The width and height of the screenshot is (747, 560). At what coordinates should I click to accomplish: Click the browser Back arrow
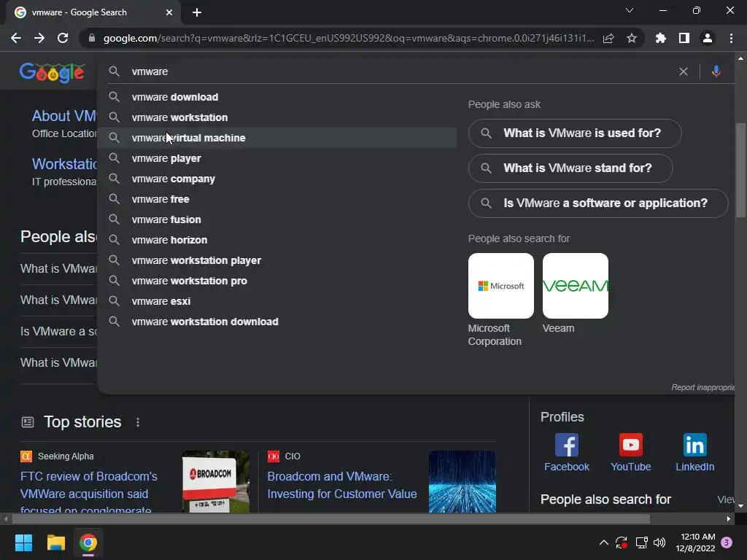tap(16, 38)
